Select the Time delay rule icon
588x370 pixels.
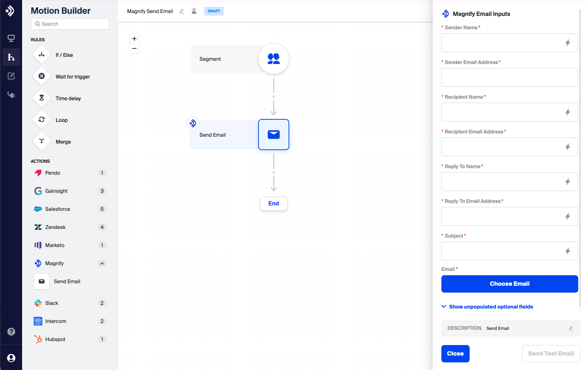(41, 98)
